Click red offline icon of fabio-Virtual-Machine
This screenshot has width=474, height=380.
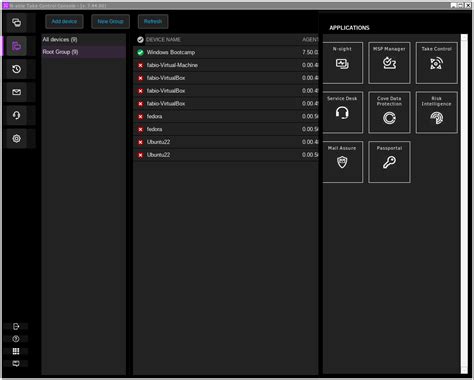140,65
